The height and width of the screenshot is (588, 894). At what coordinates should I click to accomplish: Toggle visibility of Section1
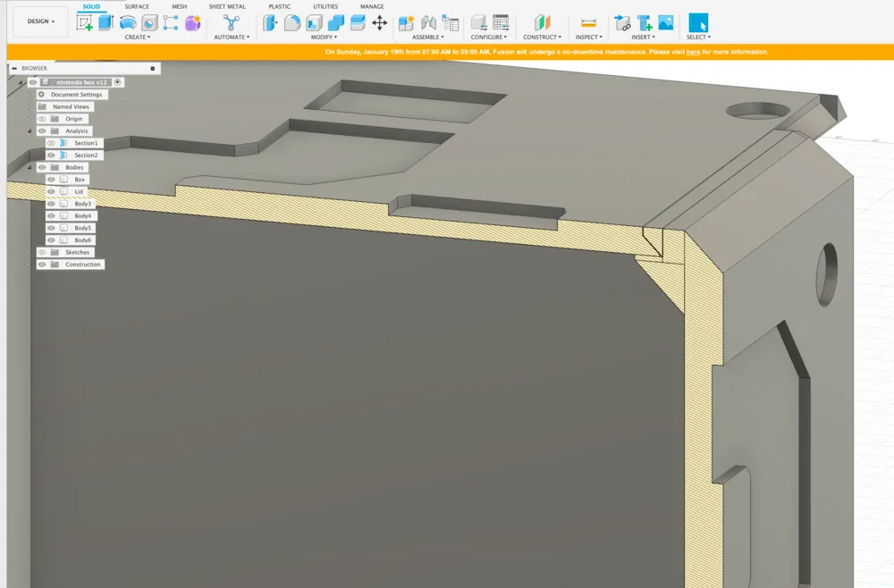coord(51,143)
